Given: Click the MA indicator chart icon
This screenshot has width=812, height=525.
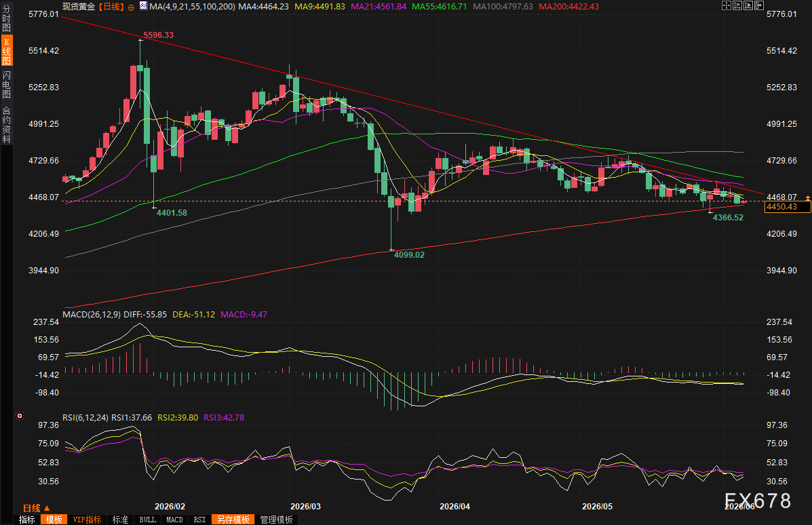Looking at the screenshot, I should 143,5.
